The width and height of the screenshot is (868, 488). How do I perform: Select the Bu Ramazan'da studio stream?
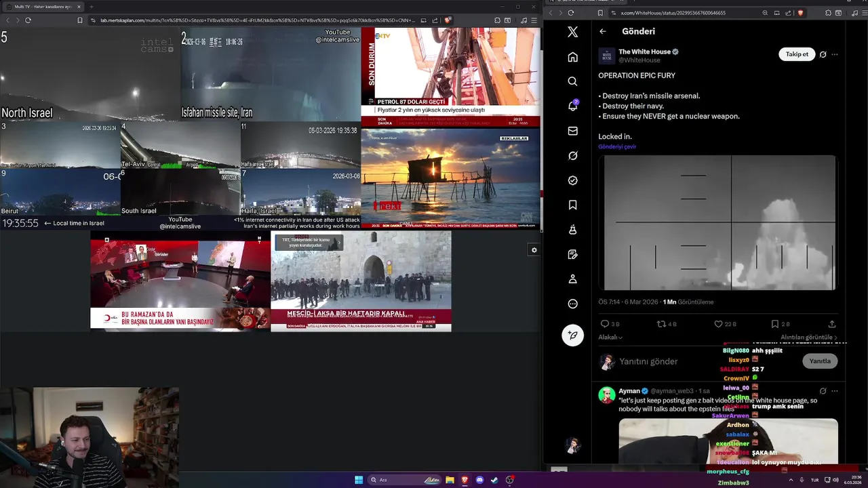click(180, 281)
